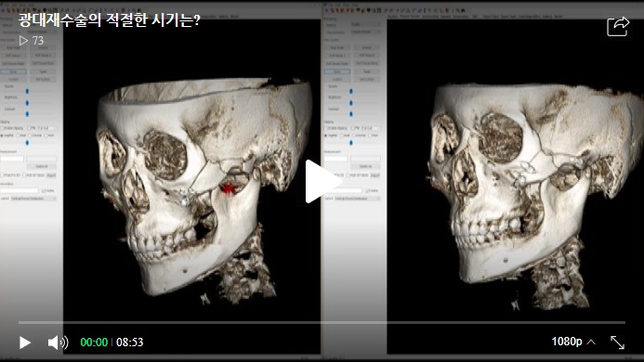Click the 08:53 duration display
Screen dimensions: 644x362
[130, 343]
